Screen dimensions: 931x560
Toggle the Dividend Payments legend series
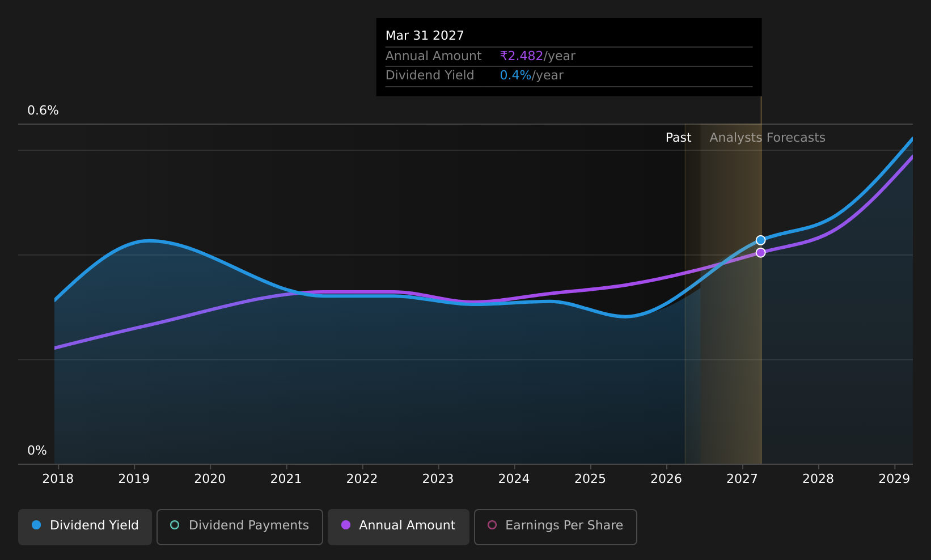(x=239, y=527)
